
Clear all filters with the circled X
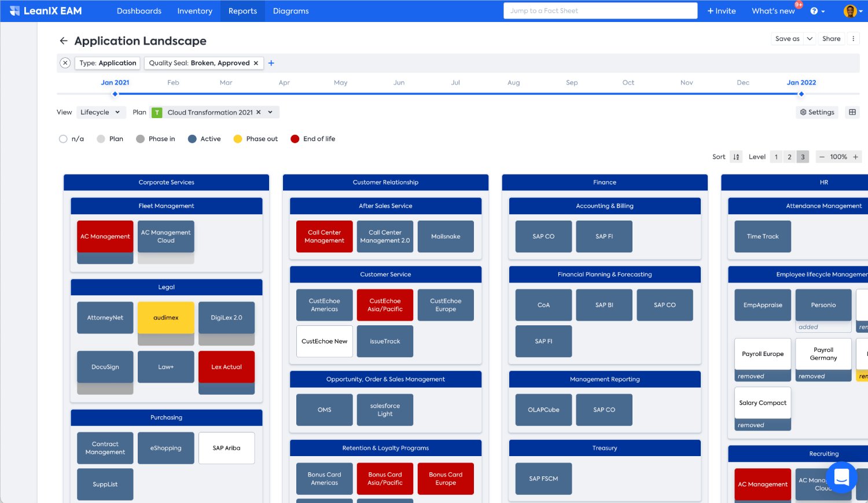(65, 63)
